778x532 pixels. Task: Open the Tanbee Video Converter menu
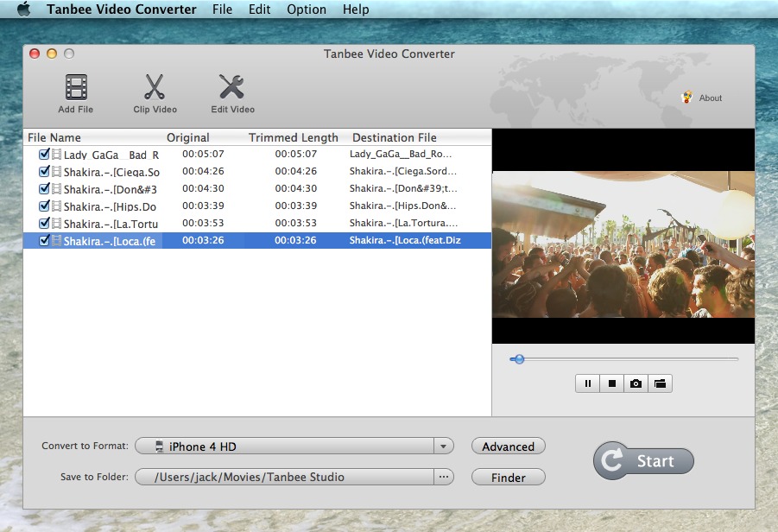click(x=122, y=9)
